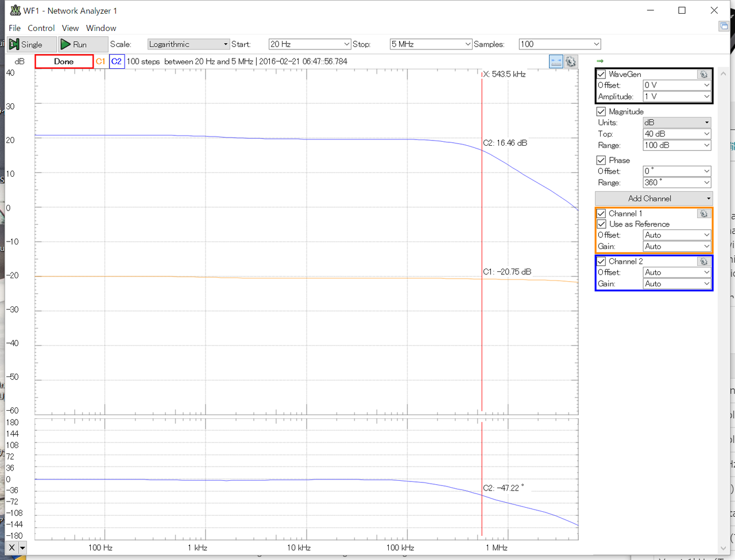The height and width of the screenshot is (560, 735).
Task: Click the green arrow above the WaveGen panel
Action: point(600,61)
